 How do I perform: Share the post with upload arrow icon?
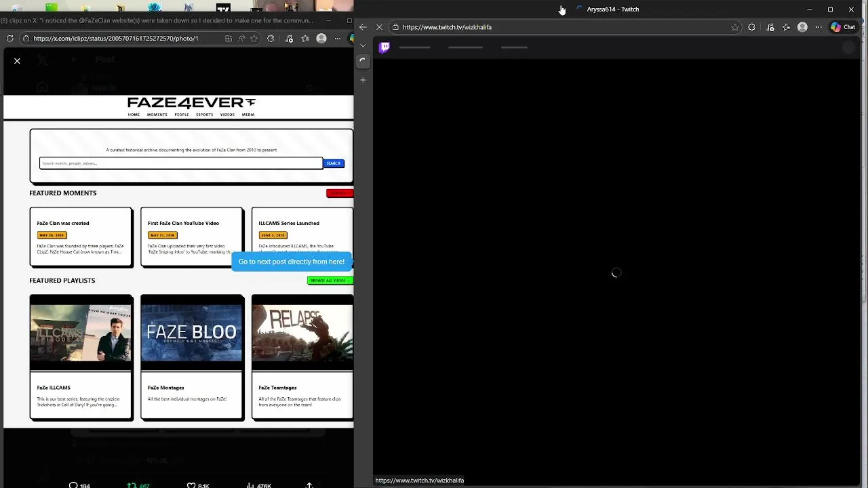click(309, 485)
